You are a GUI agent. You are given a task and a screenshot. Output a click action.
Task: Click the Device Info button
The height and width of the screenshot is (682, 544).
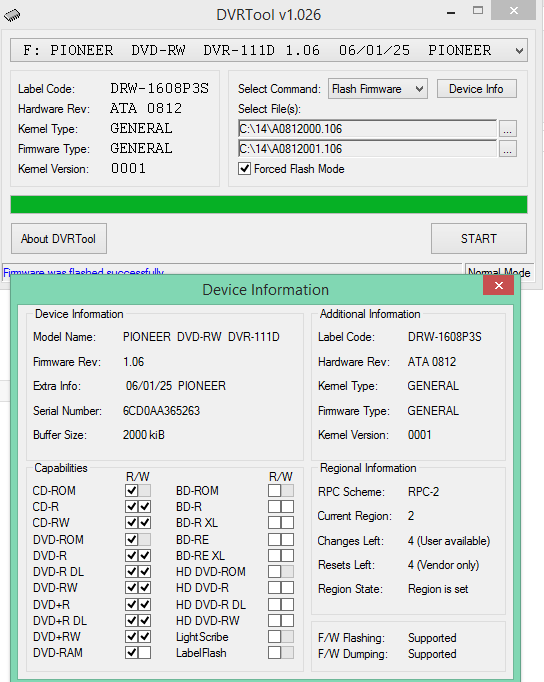coord(476,89)
